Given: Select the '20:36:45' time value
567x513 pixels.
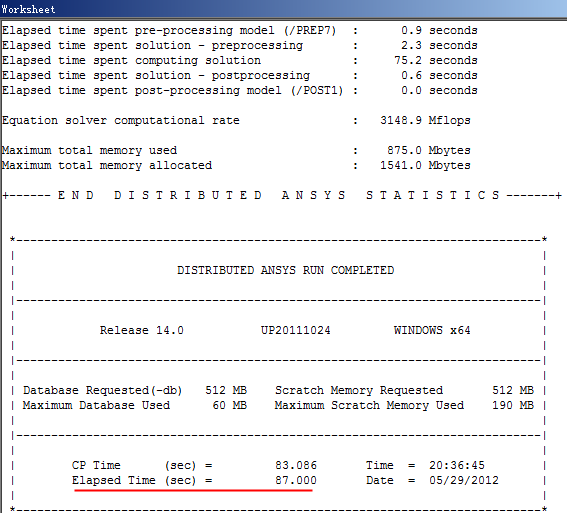Looking at the screenshot, I should point(457,465).
